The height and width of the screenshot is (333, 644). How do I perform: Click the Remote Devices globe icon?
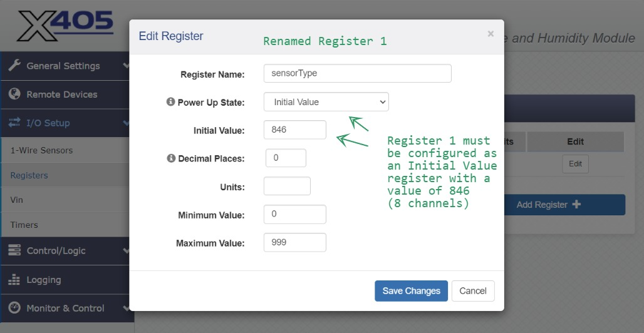[x=14, y=94]
